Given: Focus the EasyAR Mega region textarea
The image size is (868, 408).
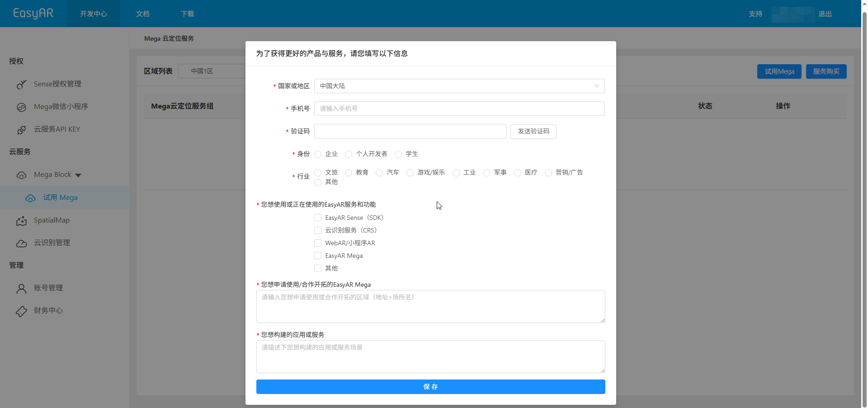Looking at the screenshot, I should [x=430, y=306].
